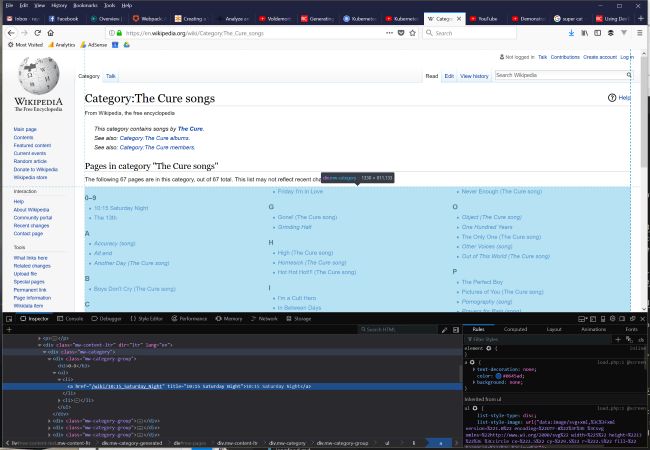650x450 pixels.
Task: Open a new tab with the plus icon
Action: (x=641, y=18)
